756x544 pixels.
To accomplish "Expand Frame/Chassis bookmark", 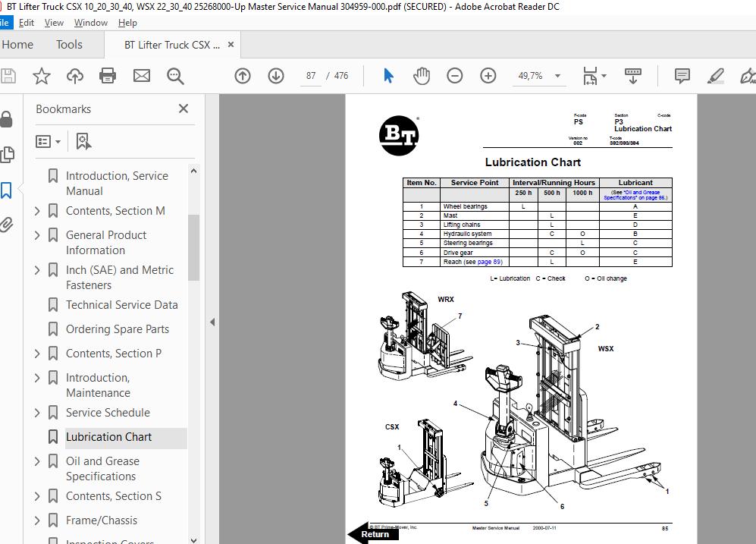I will click(37, 520).
